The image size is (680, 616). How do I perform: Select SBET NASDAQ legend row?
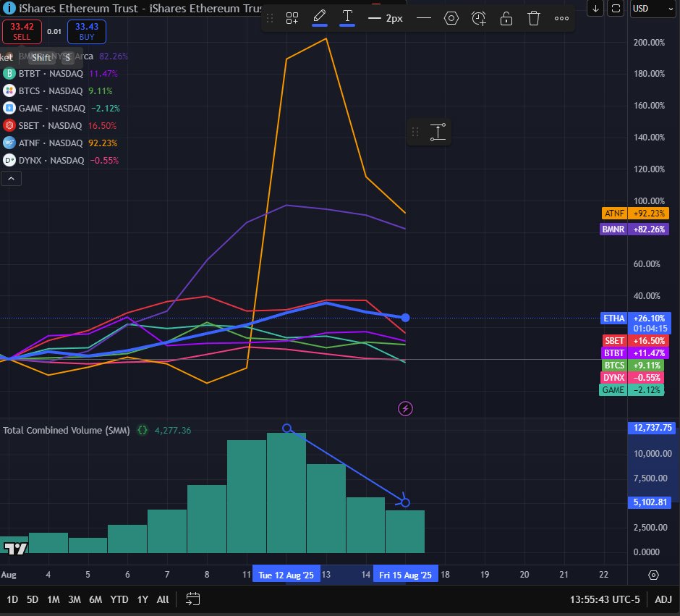pos(60,126)
